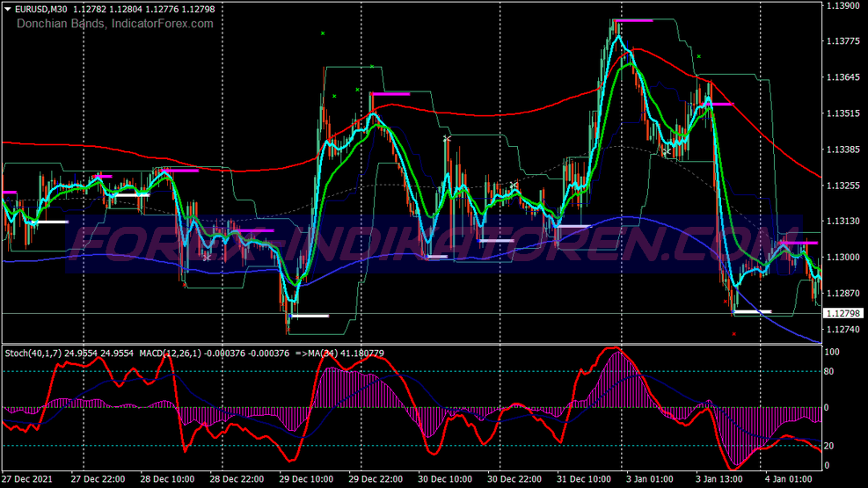Select the EURUSD,M30 symbol title
The image size is (868, 488).
(41, 9)
